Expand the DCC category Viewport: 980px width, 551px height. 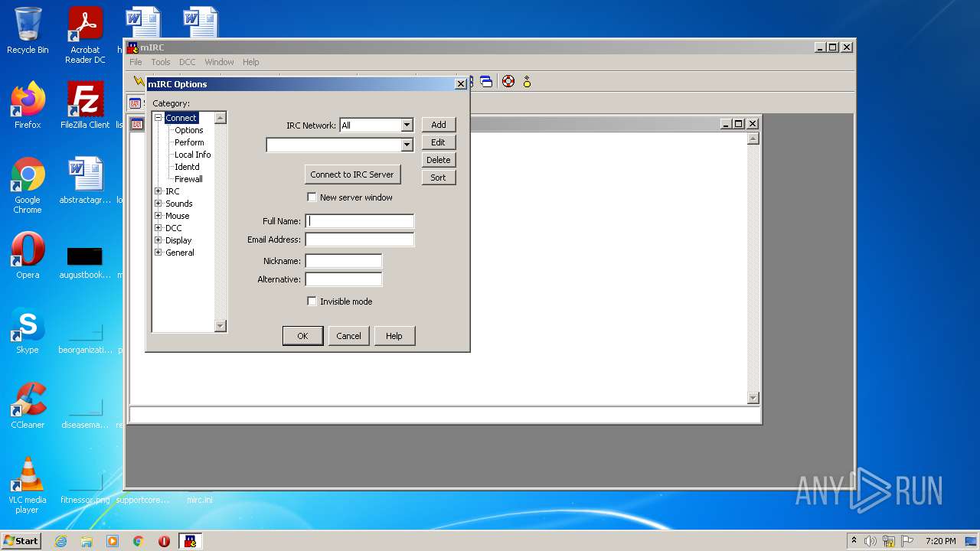pos(158,228)
